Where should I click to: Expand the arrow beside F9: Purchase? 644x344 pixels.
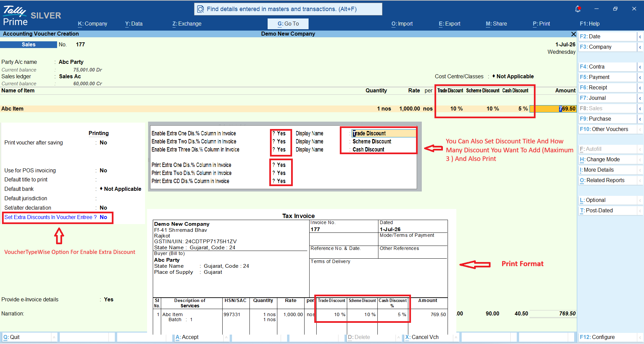coord(640,119)
